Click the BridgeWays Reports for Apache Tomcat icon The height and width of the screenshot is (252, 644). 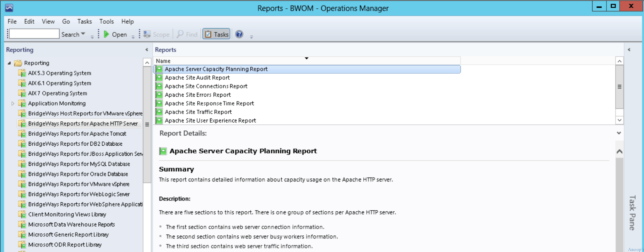[x=22, y=133]
